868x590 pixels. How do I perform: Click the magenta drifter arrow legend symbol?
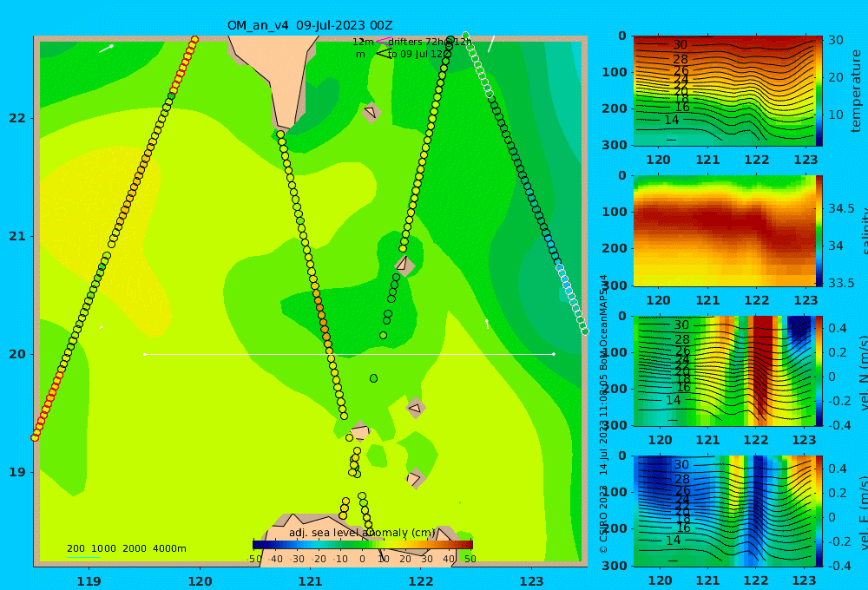pos(384,42)
